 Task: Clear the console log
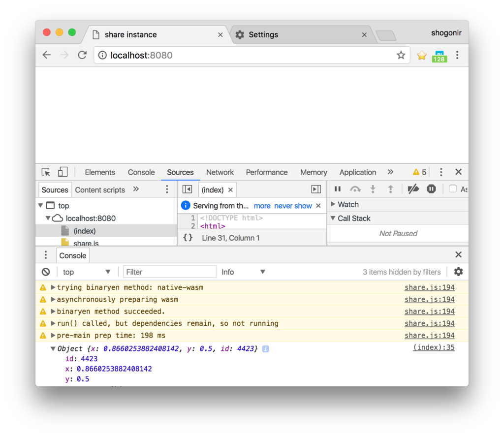point(46,272)
